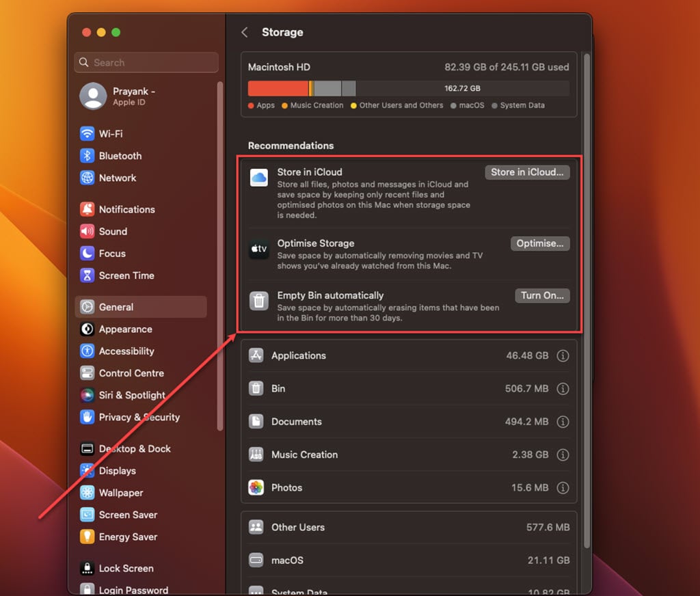The height and width of the screenshot is (596, 700).
Task: Click the Music Creation piano icon
Action: 256,455
